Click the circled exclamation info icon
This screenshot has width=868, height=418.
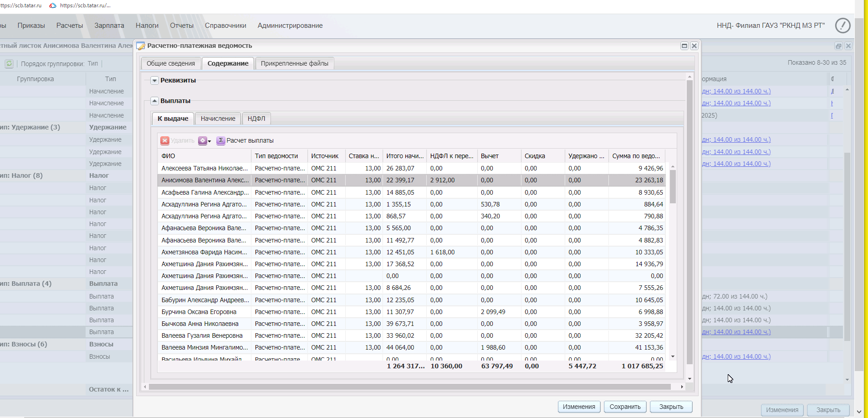[x=842, y=26]
